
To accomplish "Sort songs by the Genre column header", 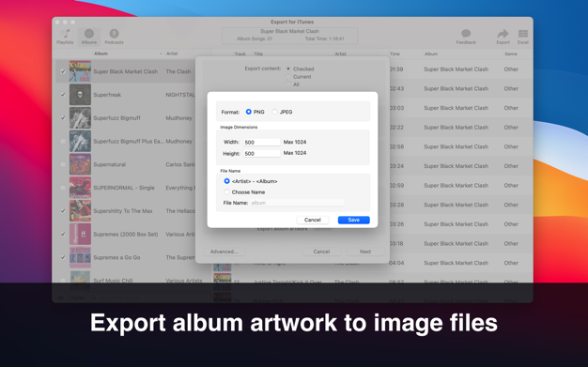I will point(511,54).
